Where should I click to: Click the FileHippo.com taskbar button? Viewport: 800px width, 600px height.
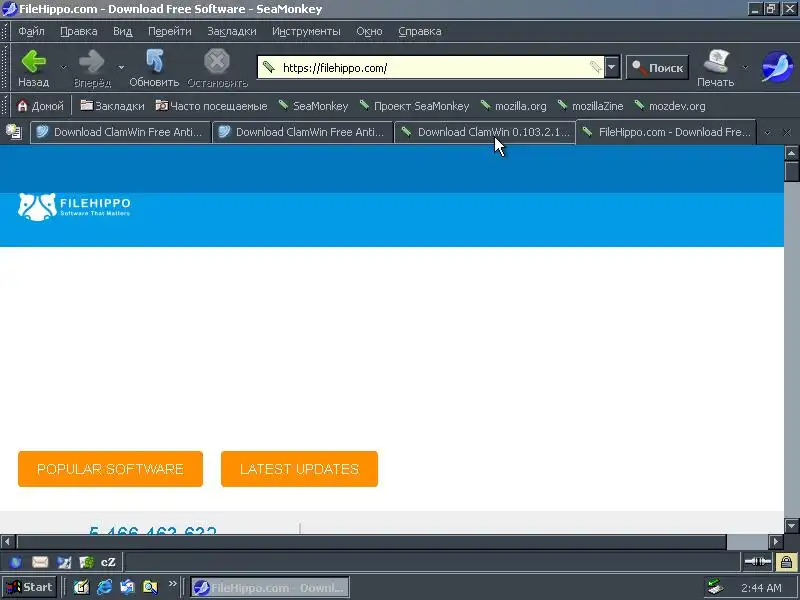point(270,587)
